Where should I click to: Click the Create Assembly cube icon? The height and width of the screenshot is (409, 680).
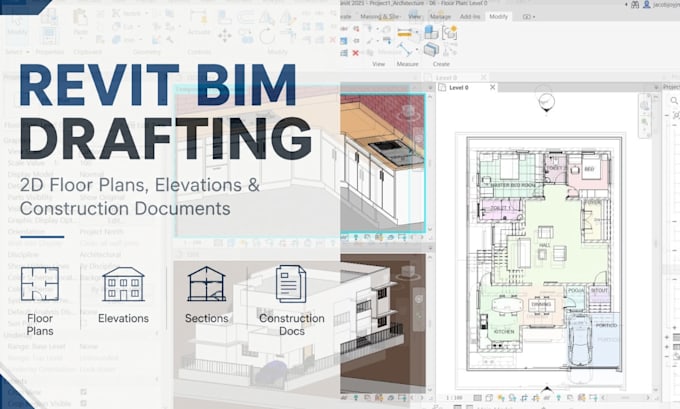[x=431, y=32]
